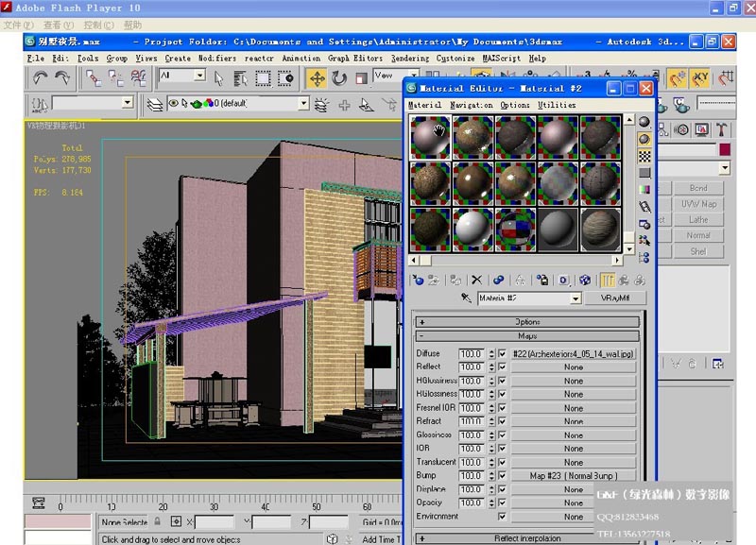Click Go to Parent icon
Image resolution: width=756 pixels, height=545 pixels.
point(624,280)
